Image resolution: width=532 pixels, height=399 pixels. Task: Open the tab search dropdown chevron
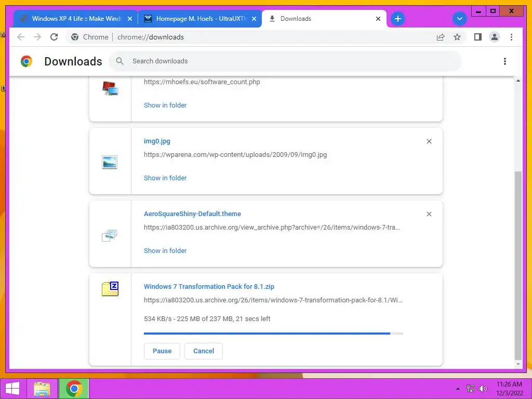click(x=460, y=19)
